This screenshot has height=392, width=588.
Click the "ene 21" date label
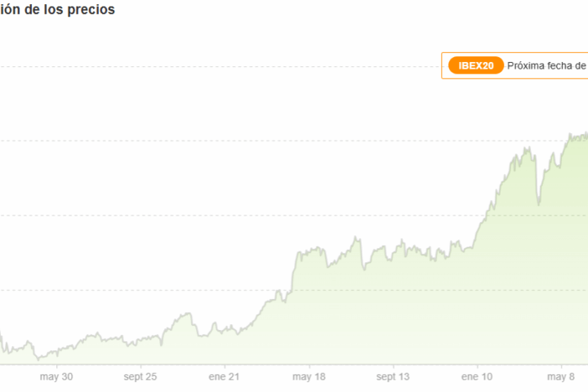(x=224, y=376)
